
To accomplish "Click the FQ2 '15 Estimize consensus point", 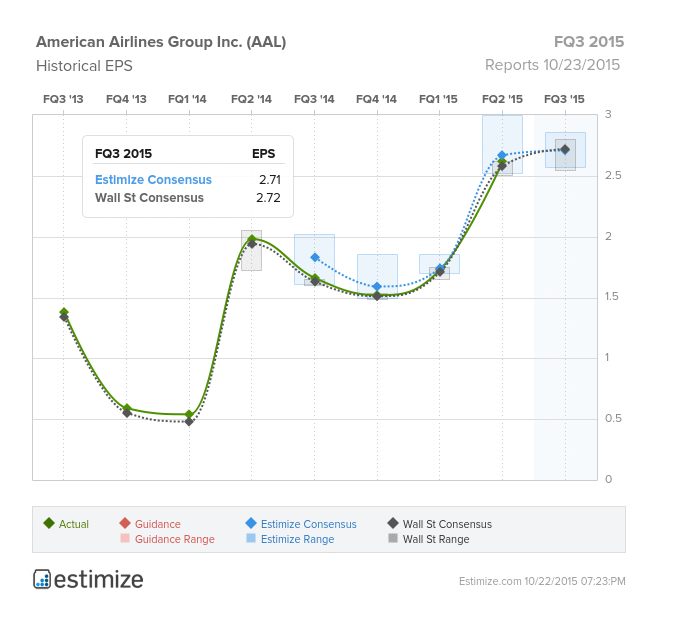I will pos(502,155).
